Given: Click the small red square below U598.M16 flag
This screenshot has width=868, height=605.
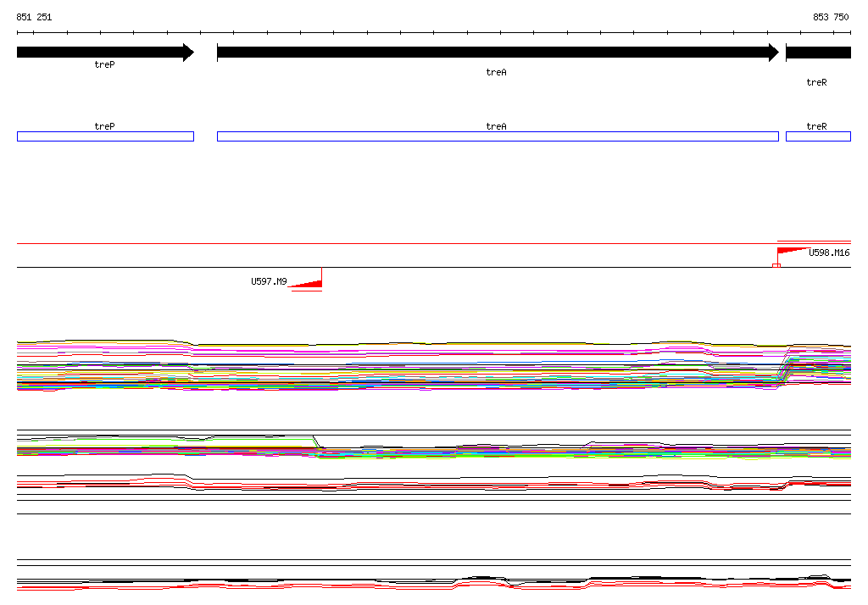Looking at the screenshot, I should tap(776, 266).
